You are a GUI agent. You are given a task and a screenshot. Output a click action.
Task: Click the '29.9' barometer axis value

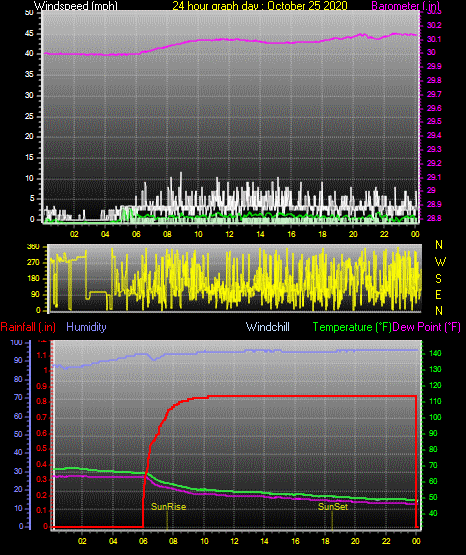[x=434, y=67]
